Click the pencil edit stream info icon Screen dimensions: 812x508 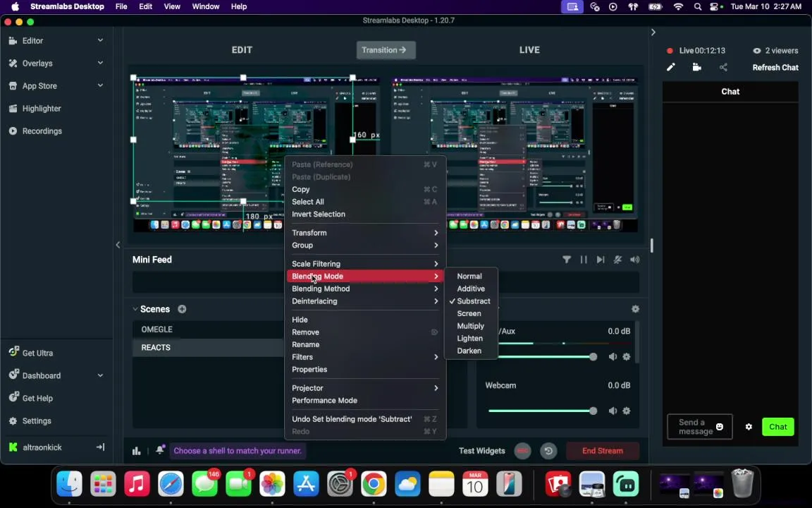point(670,67)
